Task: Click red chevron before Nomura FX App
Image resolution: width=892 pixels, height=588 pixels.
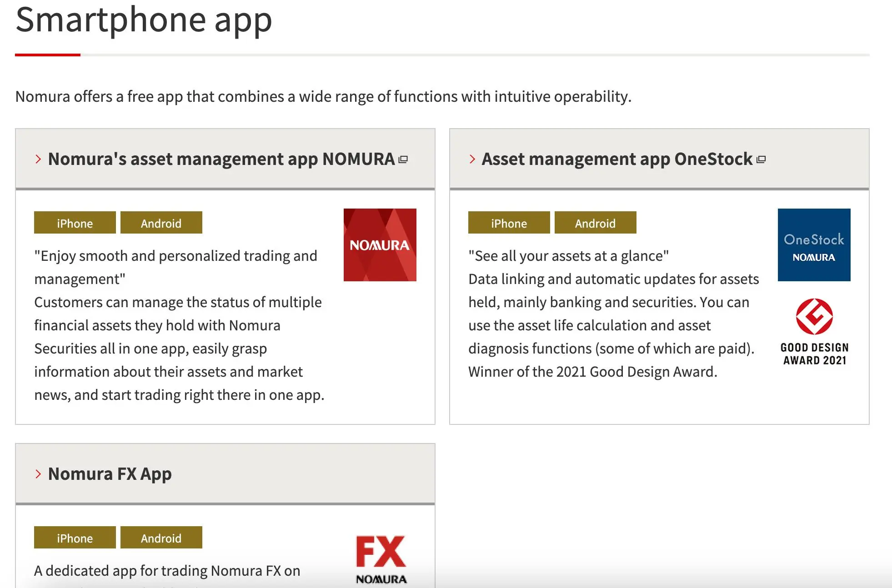Action: [x=38, y=474]
